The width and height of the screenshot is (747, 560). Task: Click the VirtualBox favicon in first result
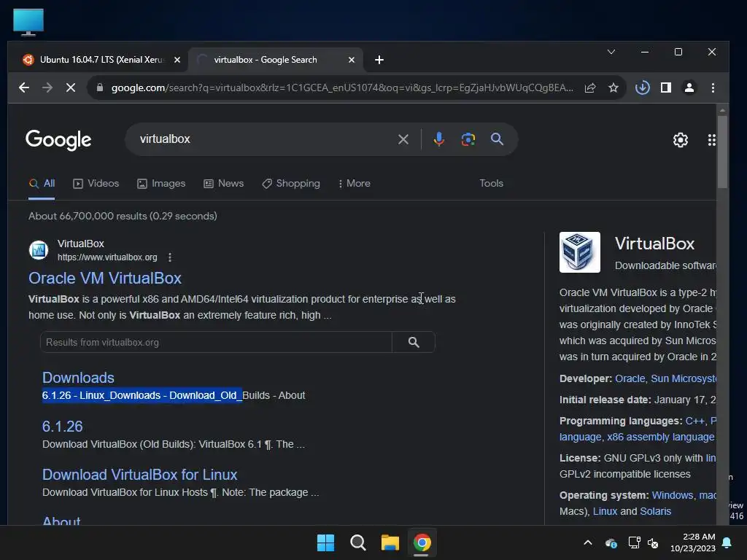coord(39,250)
